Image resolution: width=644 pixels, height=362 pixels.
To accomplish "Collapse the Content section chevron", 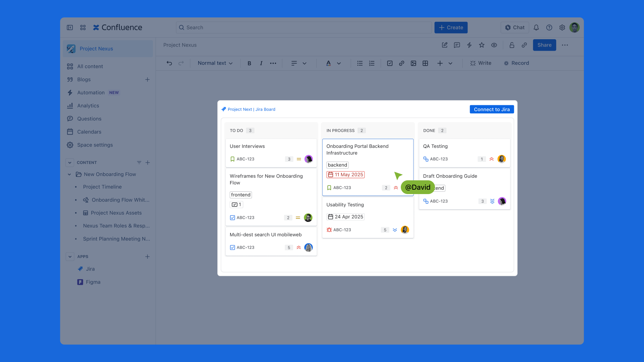I will click(x=70, y=163).
